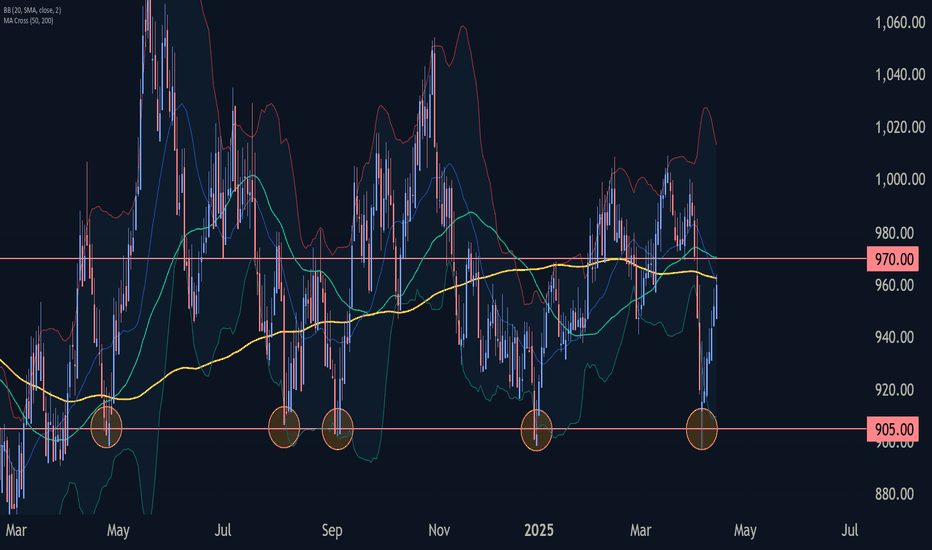Click the 880.00 price axis value
This screenshot has height=550, width=932.
[x=894, y=494]
